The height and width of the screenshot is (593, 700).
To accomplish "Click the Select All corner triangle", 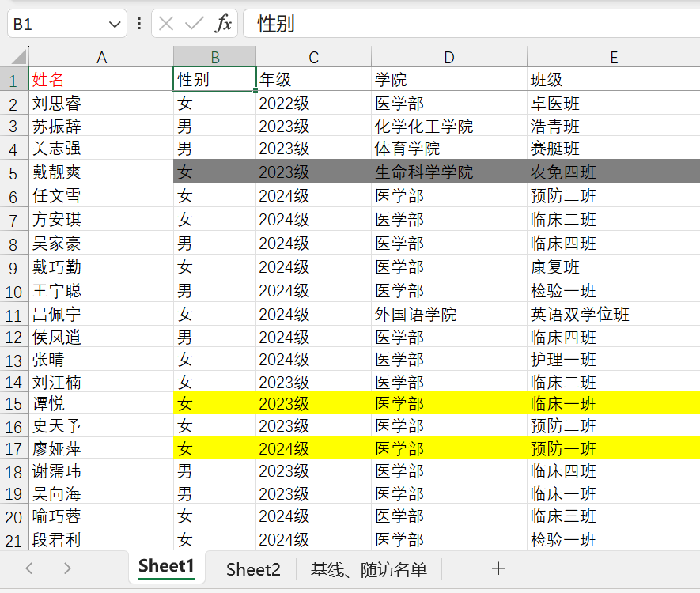I will pyautogui.click(x=16, y=57).
